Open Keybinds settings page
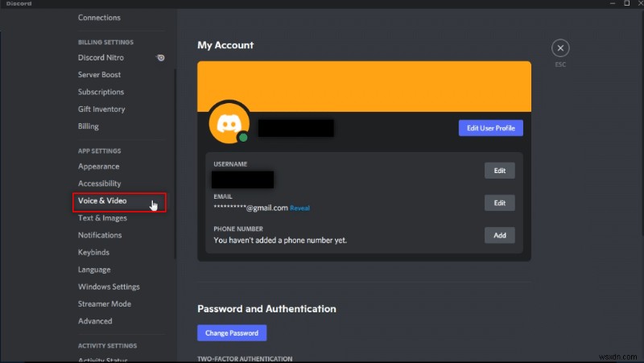 pos(95,253)
